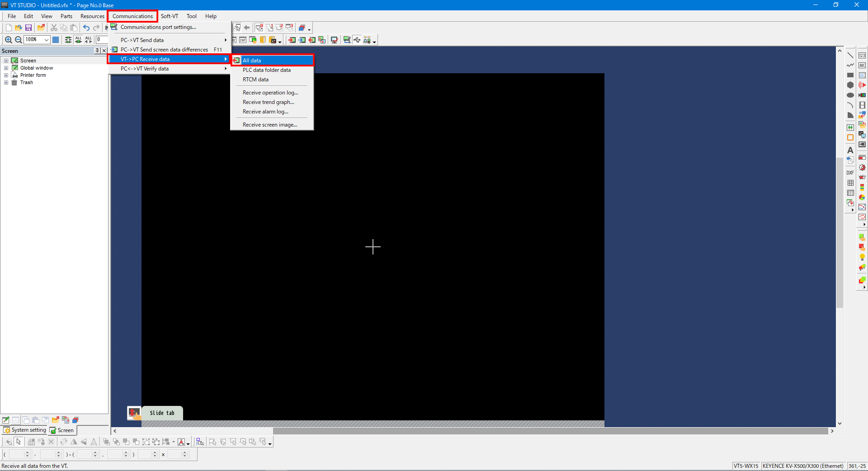
Task: Click the DXF import icon
Action: 850,173
